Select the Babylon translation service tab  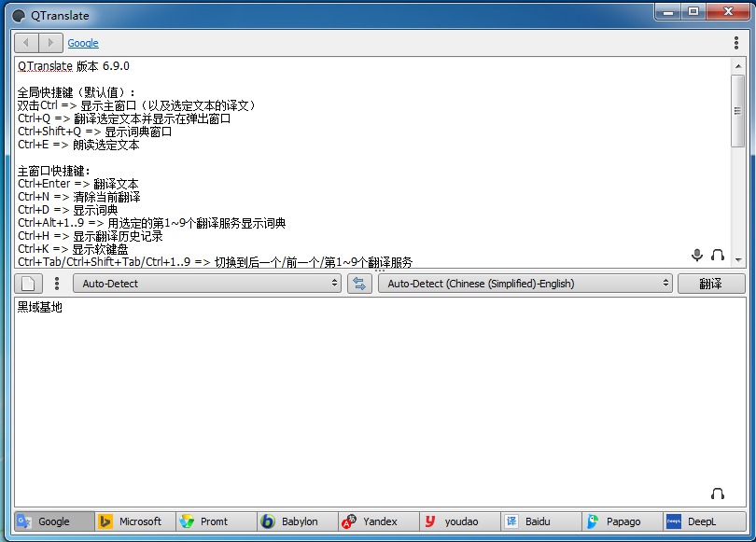[x=298, y=521]
